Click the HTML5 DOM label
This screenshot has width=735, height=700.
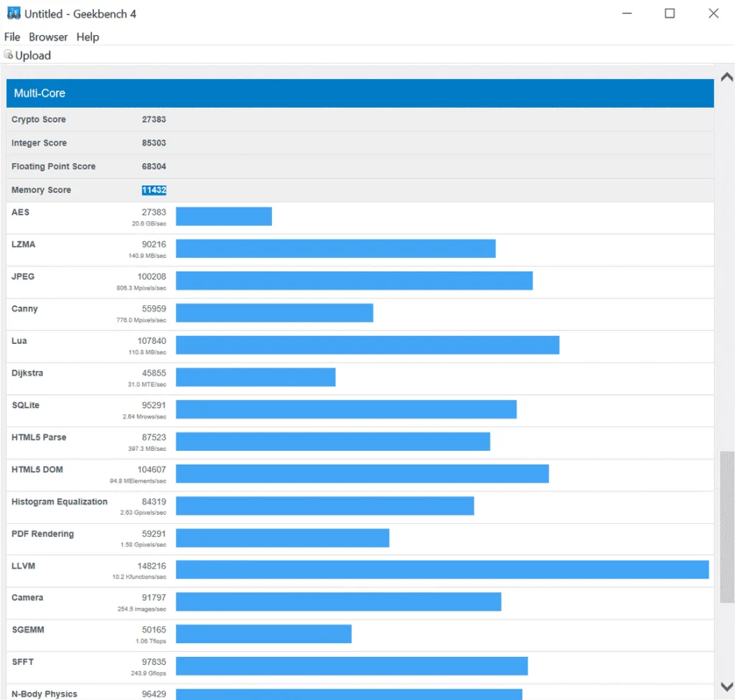37,470
